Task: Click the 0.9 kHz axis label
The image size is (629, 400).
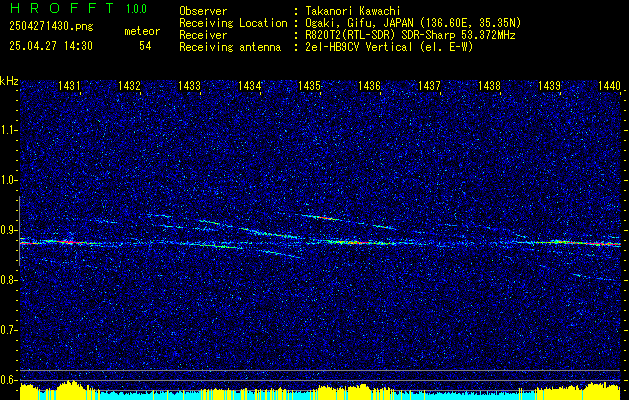Action: point(9,230)
